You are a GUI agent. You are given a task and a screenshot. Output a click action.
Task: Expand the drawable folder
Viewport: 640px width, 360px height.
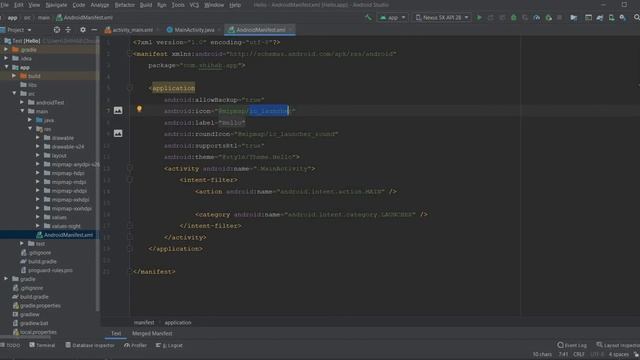(x=38, y=138)
